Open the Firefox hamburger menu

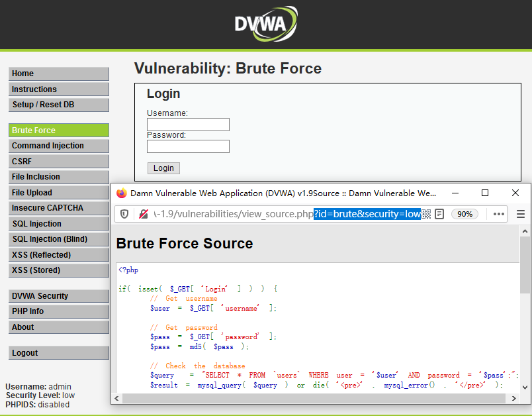(x=521, y=214)
